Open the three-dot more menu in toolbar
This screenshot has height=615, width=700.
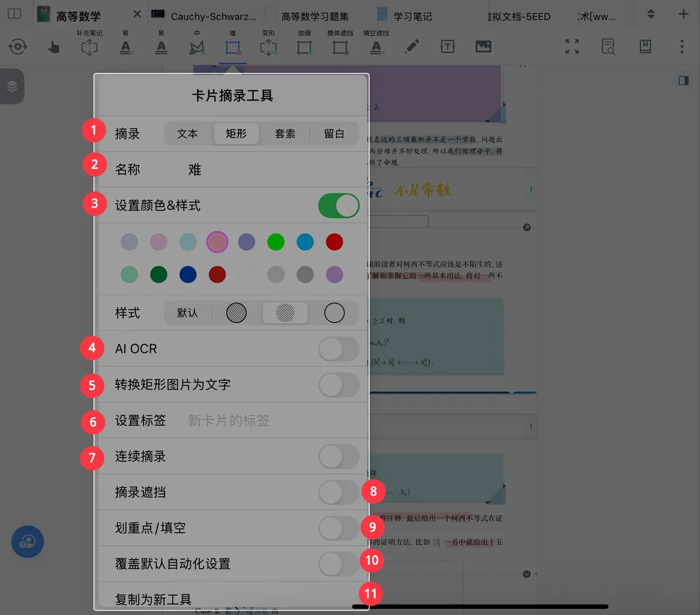coord(682,47)
